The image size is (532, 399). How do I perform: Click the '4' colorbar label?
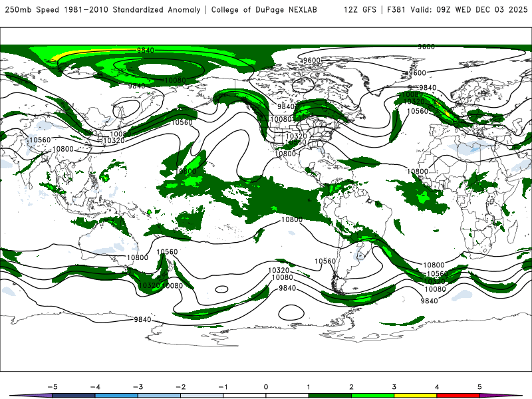pos(437,387)
